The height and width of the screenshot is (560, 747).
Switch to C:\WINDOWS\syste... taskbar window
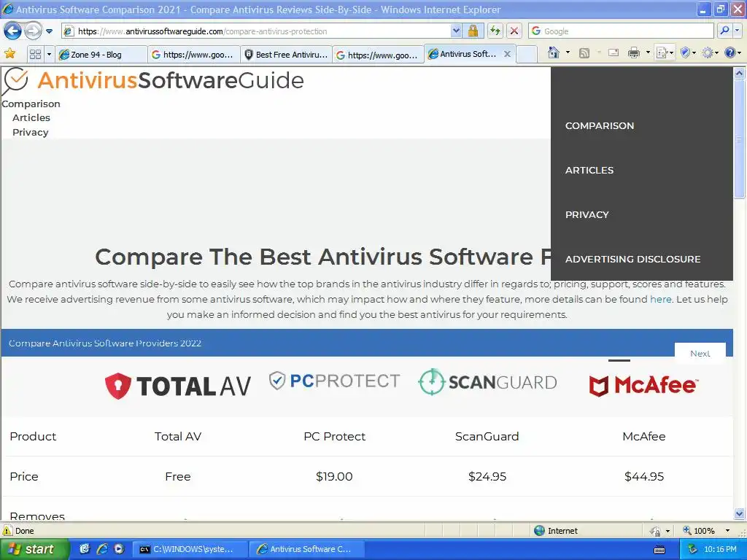(x=190, y=549)
